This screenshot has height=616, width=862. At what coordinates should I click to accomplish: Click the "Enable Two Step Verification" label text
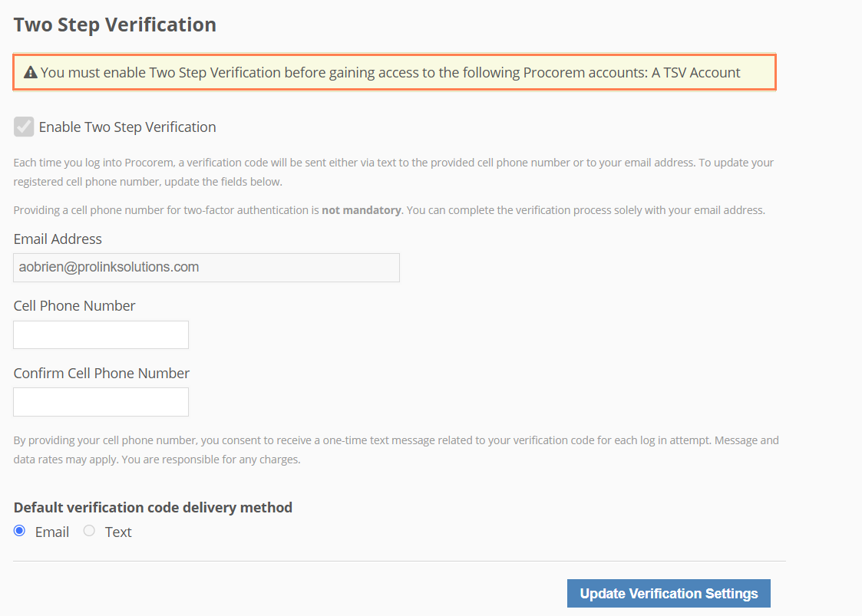coord(127,127)
